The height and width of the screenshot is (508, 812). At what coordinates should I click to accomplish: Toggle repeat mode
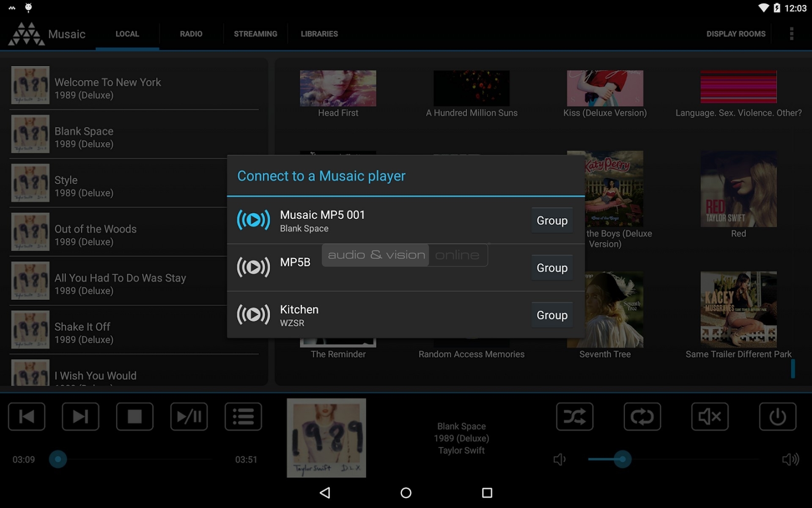[x=642, y=417]
